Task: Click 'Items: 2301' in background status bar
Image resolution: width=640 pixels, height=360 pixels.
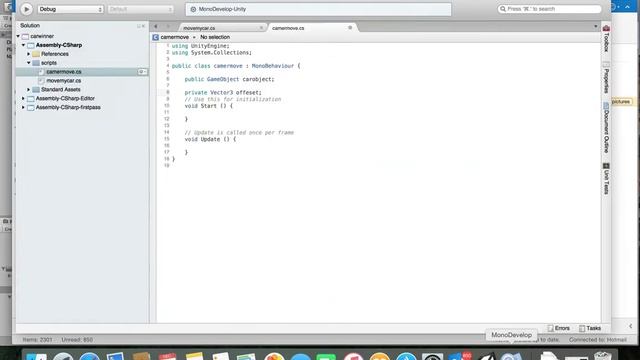Action: tap(37, 340)
